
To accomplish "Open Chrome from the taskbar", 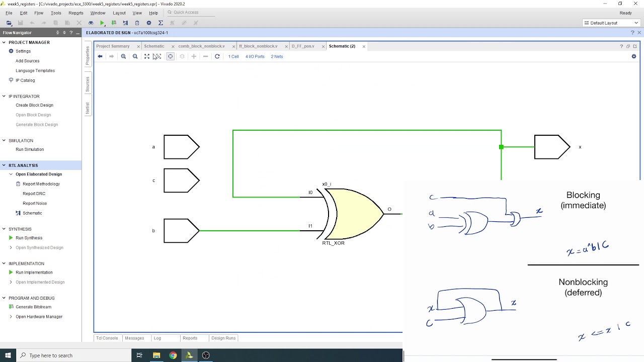I will [x=173, y=355].
